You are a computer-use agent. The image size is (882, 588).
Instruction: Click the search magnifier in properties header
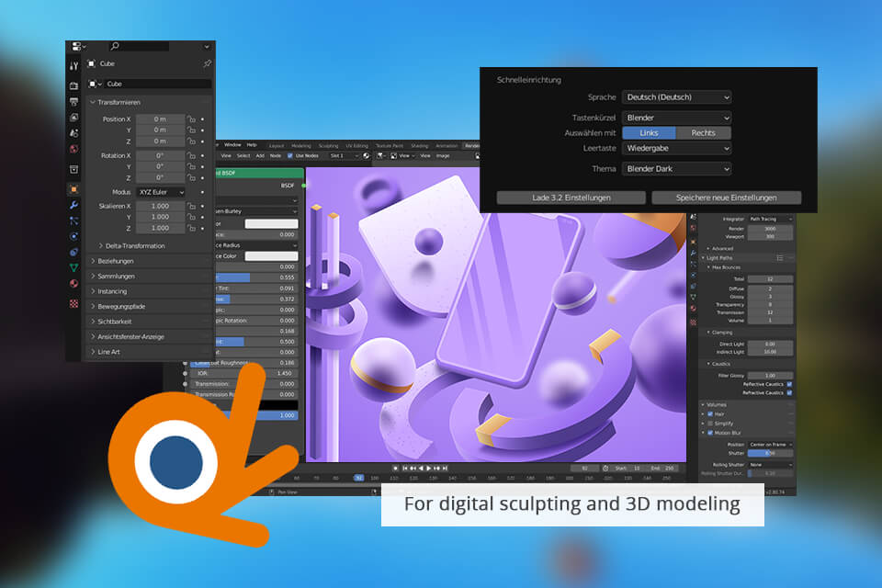tap(115, 46)
